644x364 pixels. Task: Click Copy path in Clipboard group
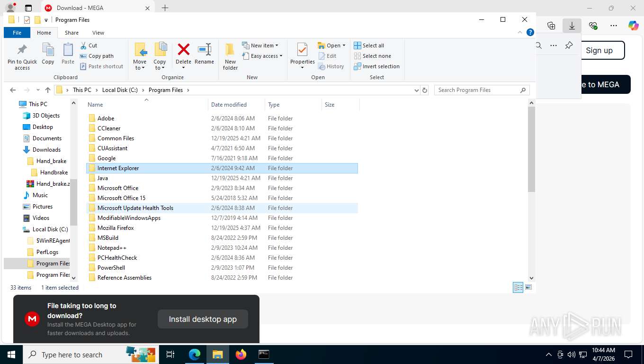point(97,56)
